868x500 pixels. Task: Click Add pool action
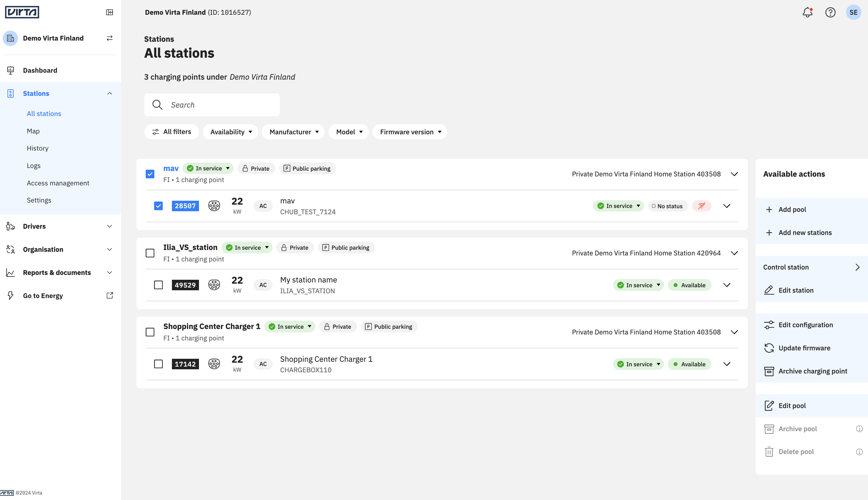click(812, 209)
